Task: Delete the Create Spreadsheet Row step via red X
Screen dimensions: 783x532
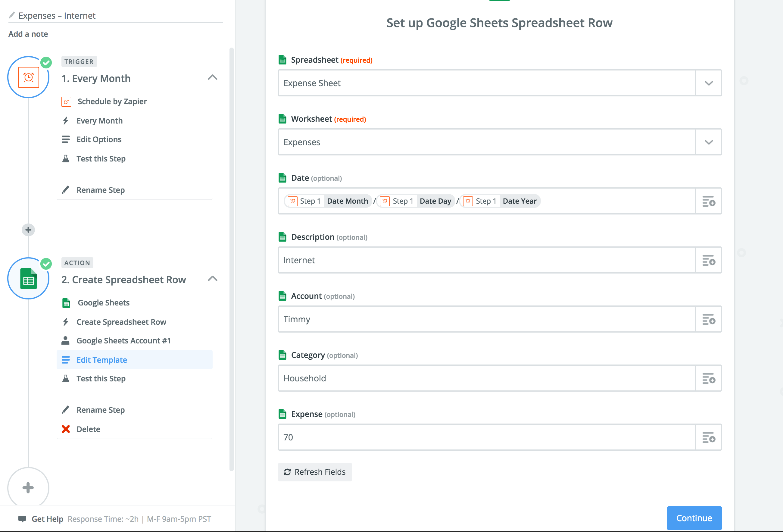Action: click(65, 429)
